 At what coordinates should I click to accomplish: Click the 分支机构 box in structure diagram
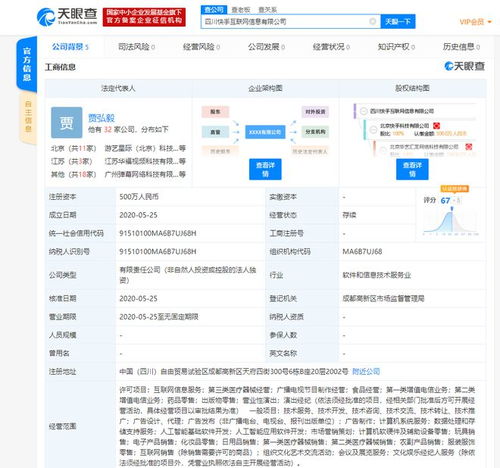point(315,132)
